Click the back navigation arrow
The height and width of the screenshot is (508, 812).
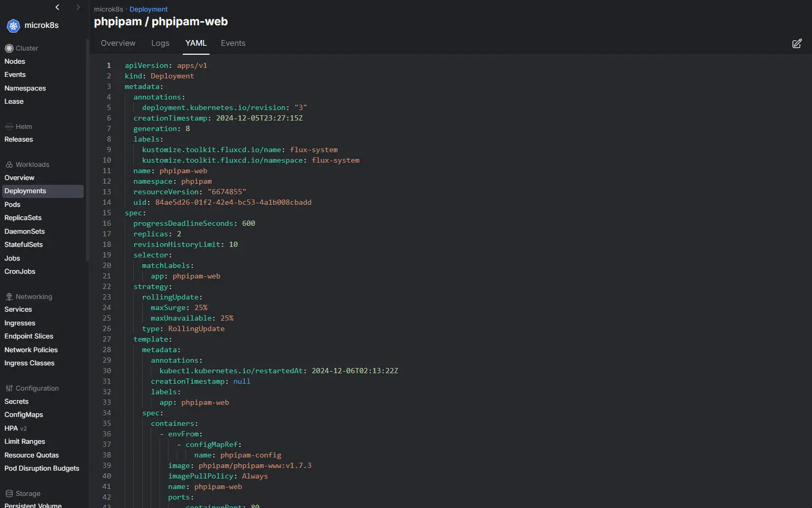click(x=57, y=7)
